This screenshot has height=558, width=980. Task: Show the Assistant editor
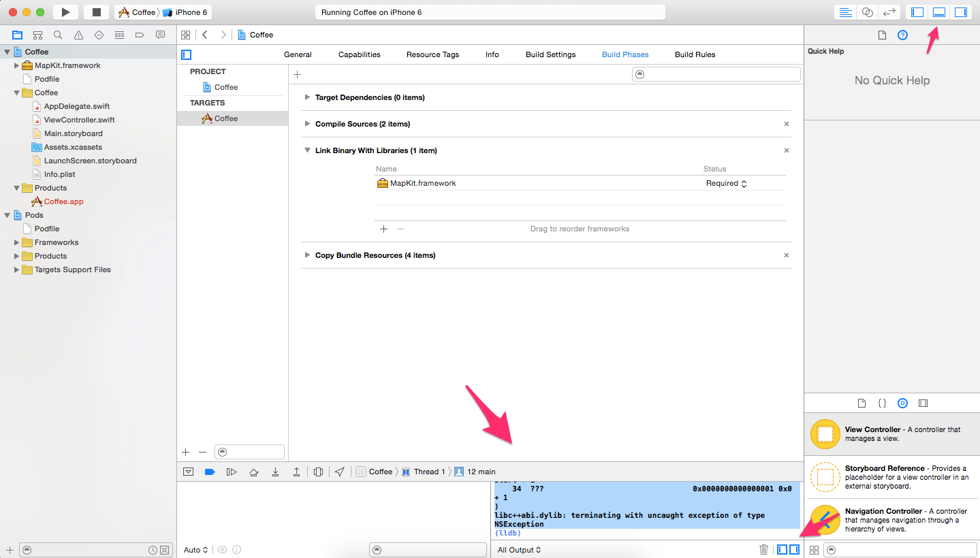(867, 12)
